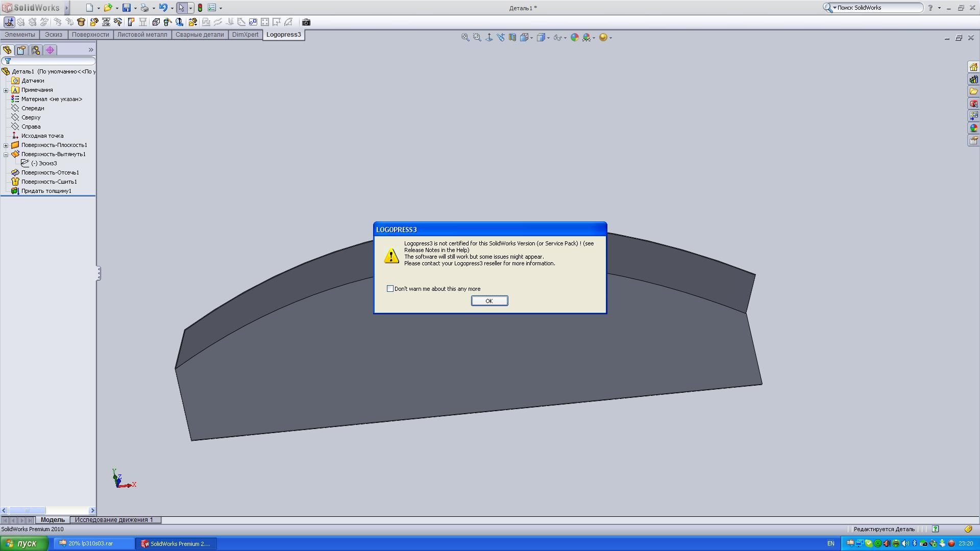Check "Don't warn me about this any more"

390,289
